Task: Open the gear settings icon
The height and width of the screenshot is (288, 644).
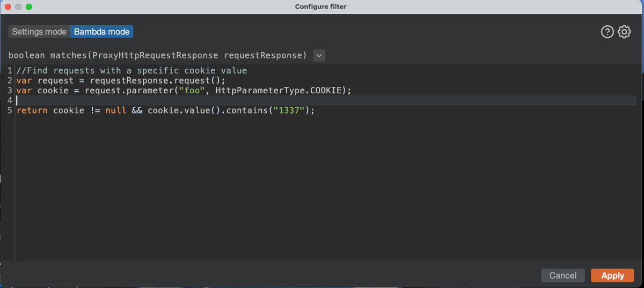Action: (624, 32)
